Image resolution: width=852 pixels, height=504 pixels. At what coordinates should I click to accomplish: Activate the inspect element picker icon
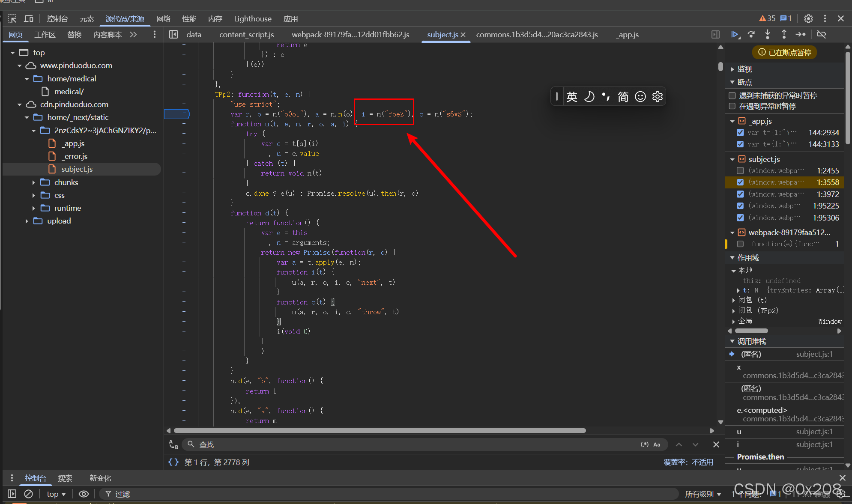(x=12, y=18)
